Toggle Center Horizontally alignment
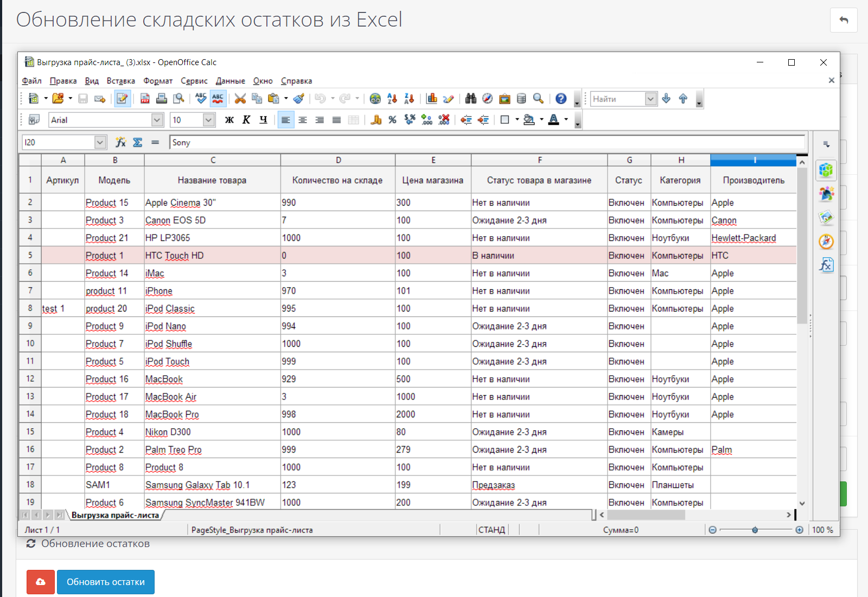Screen dimensions: 868x597 tap(303, 120)
